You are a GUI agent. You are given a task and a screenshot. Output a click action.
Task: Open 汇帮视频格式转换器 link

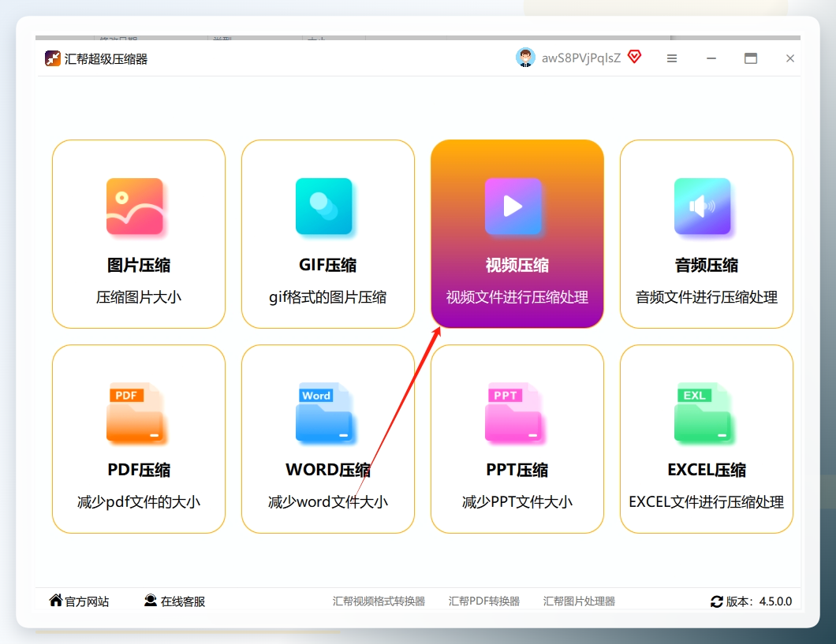coord(379,601)
